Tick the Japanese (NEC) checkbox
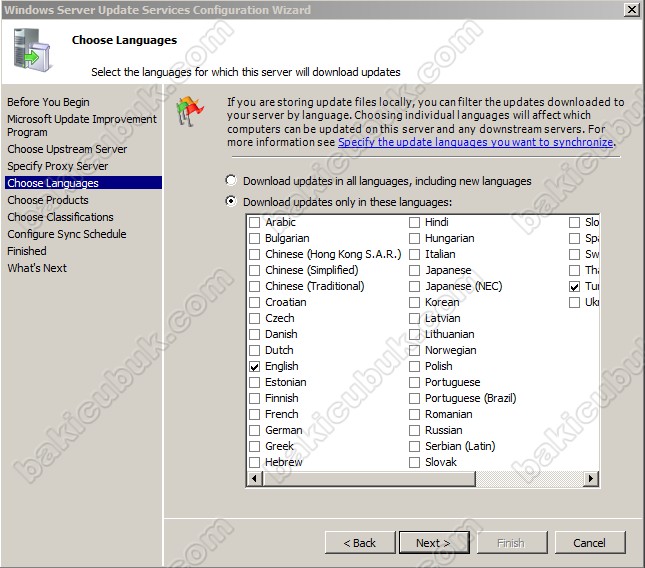 click(414, 286)
